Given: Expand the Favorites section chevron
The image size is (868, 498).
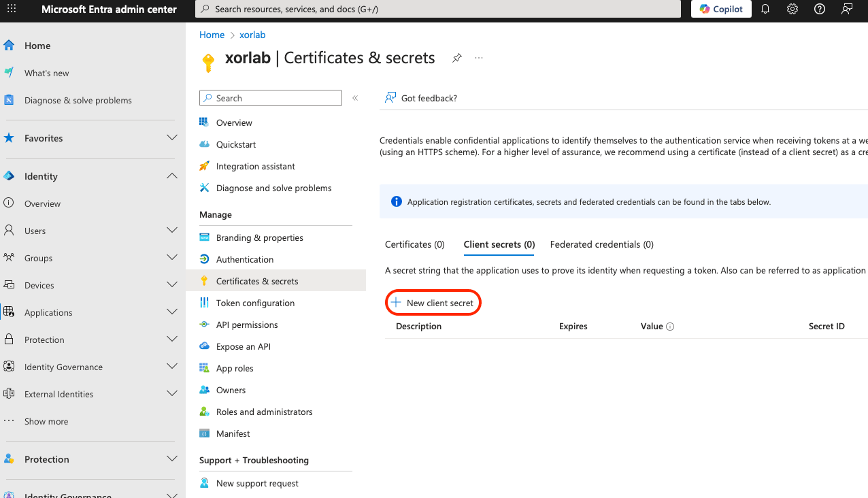Looking at the screenshot, I should (172, 137).
